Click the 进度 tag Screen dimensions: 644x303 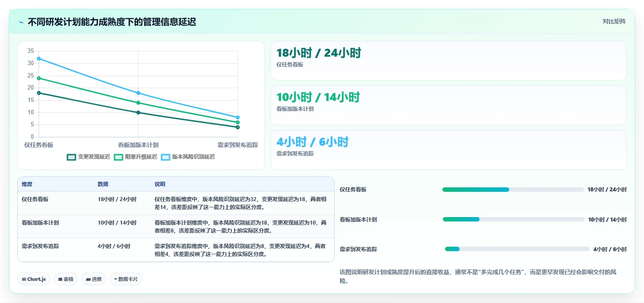(94, 279)
